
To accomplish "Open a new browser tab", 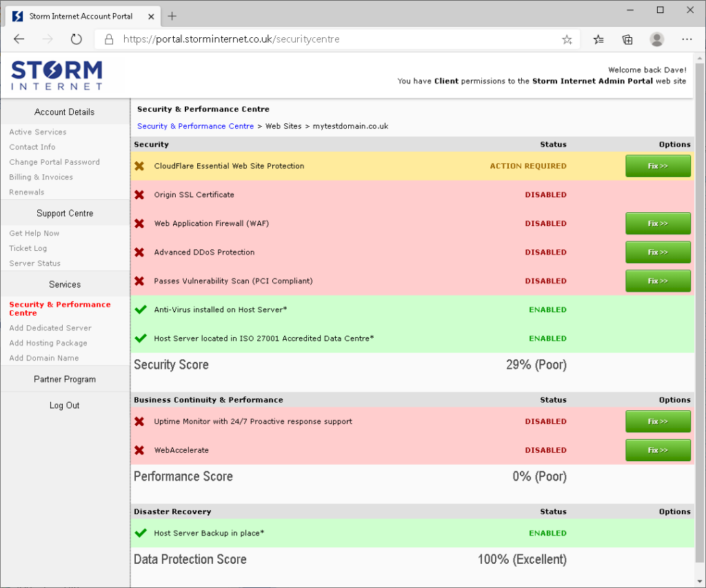I will click(172, 17).
